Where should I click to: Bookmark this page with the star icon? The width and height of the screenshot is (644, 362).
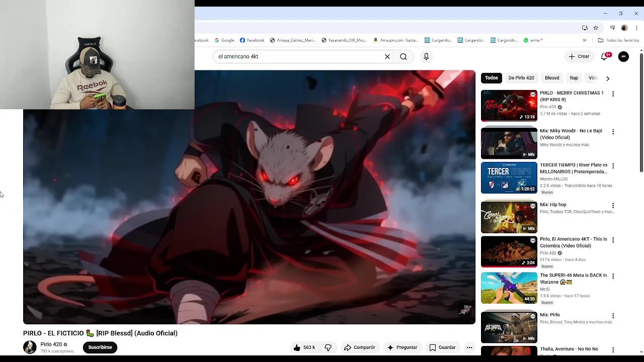coord(596,28)
